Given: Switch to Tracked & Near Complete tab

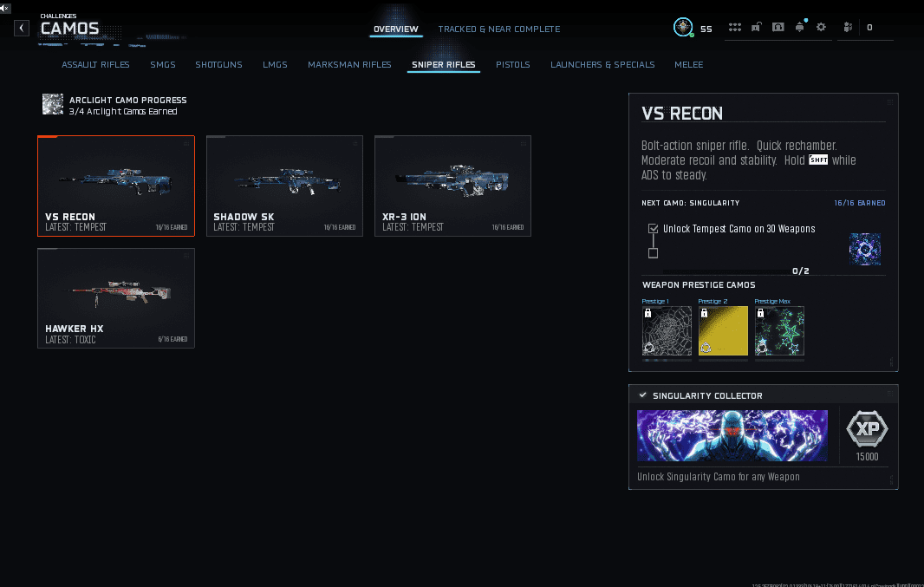Looking at the screenshot, I should tap(498, 29).
